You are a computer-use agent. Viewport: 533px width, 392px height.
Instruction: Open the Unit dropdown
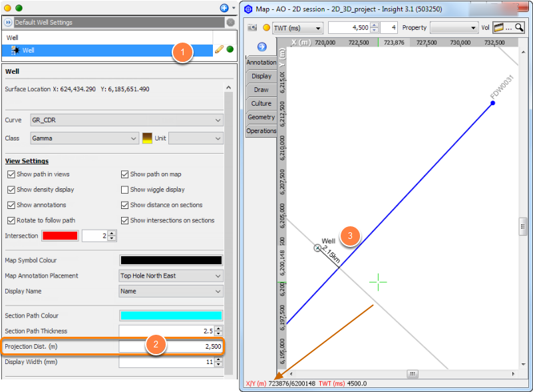196,138
